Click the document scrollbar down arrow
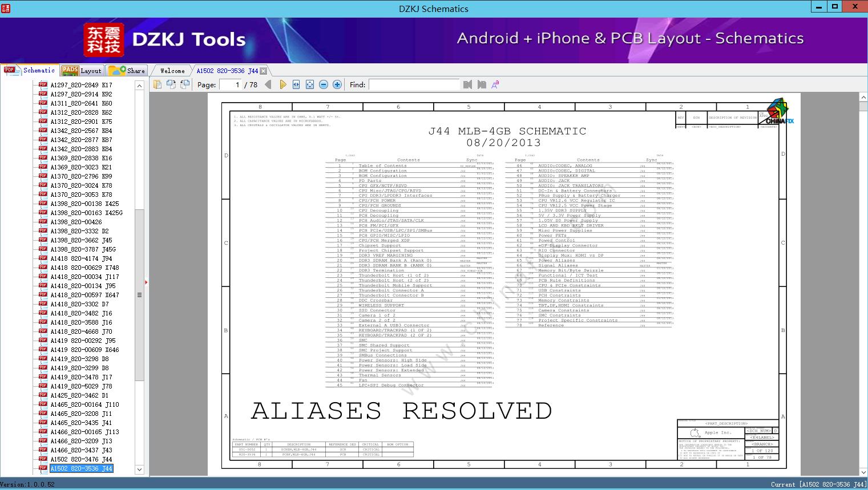This screenshot has height=490, width=868. click(x=863, y=472)
